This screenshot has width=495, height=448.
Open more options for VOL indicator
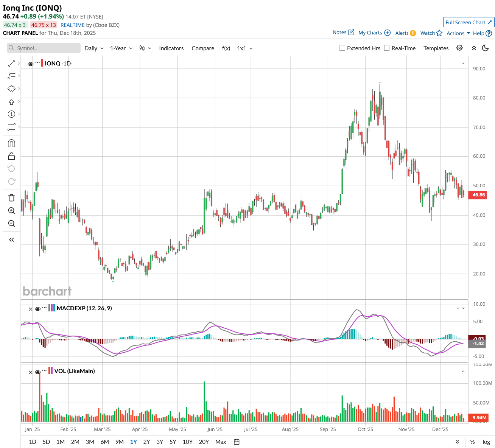(x=45, y=370)
